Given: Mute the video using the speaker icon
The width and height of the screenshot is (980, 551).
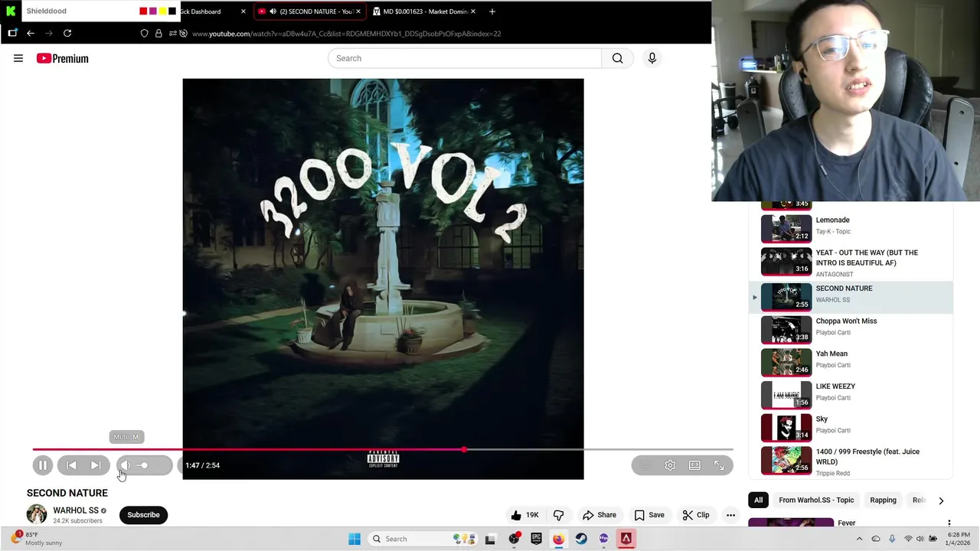Looking at the screenshot, I should coord(126,465).
